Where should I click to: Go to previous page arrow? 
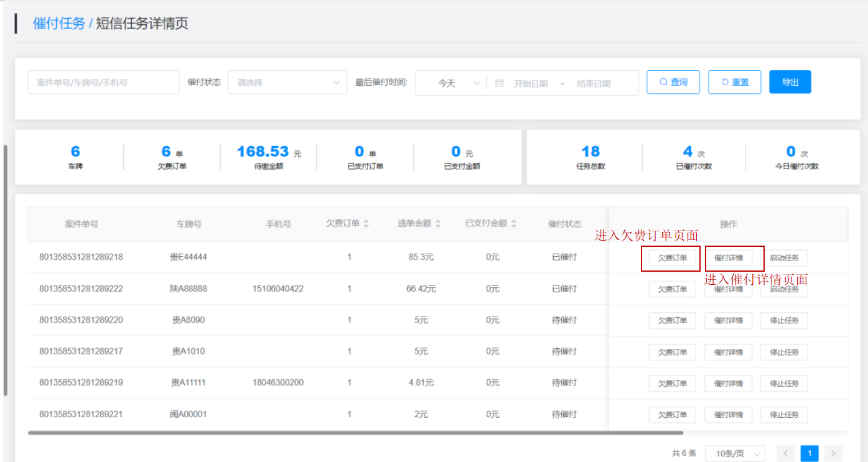786,453
